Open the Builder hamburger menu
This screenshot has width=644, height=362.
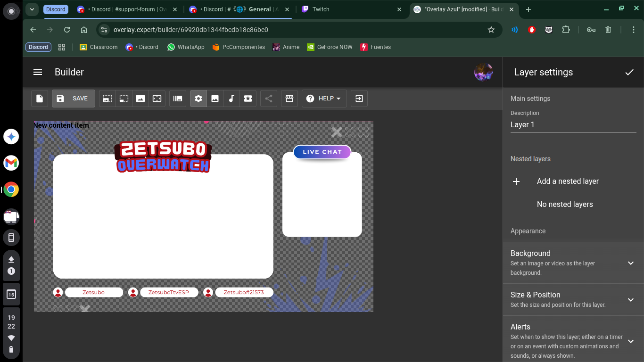(x=38, y=72)
